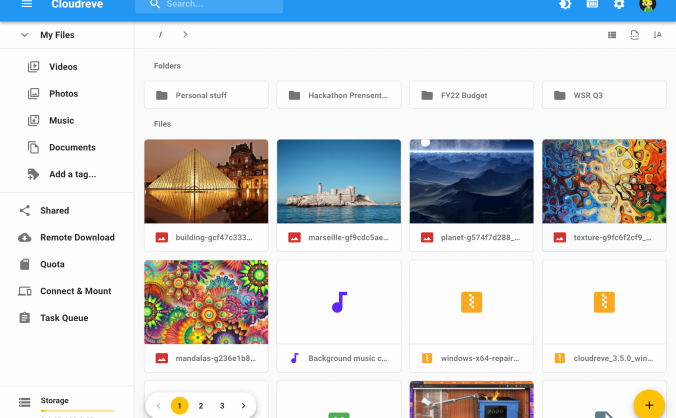Click red image icon beside mandalas file

[x=162, y=358]
